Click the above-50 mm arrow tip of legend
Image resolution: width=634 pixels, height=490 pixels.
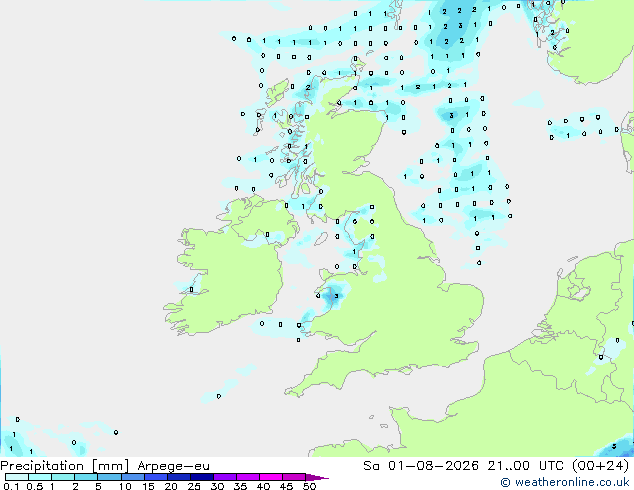coord(317,477)
